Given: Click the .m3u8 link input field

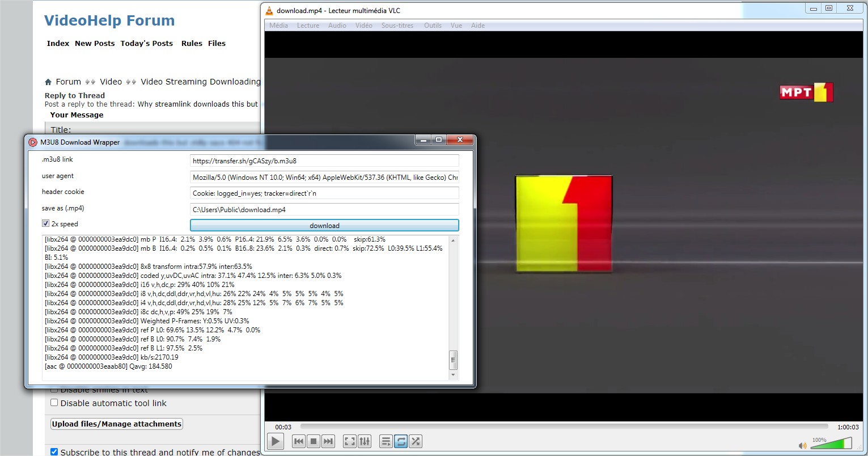Looking at the screenshot, I should point(324,161).
